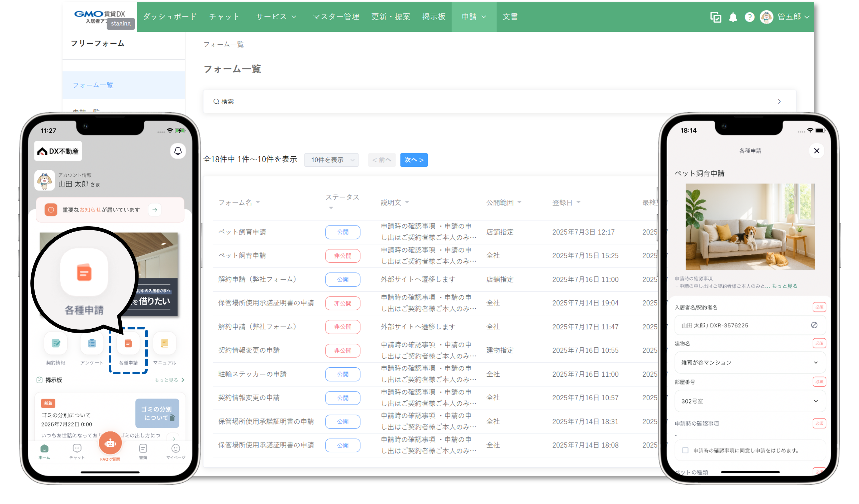This screenshot has height=504, width=859.
Task: Open the サービス menu in the top navigation
Action: [x=275, y=17]
